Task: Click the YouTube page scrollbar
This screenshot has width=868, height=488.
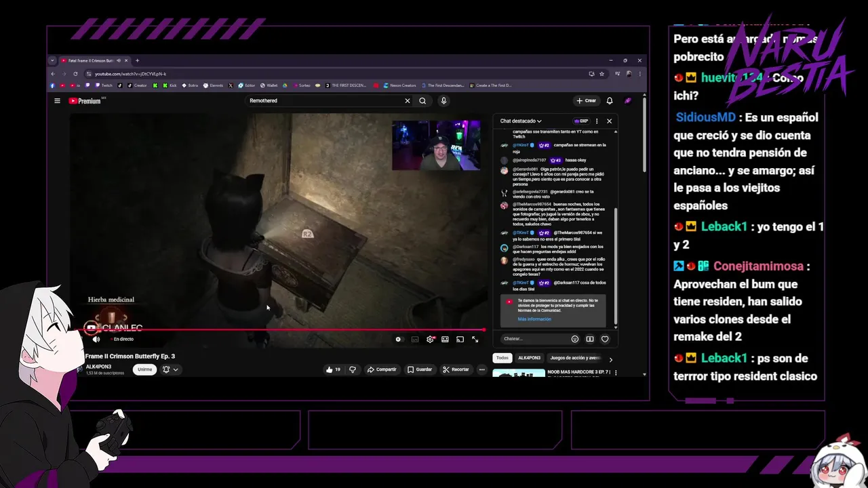Action: click(644, 136)
